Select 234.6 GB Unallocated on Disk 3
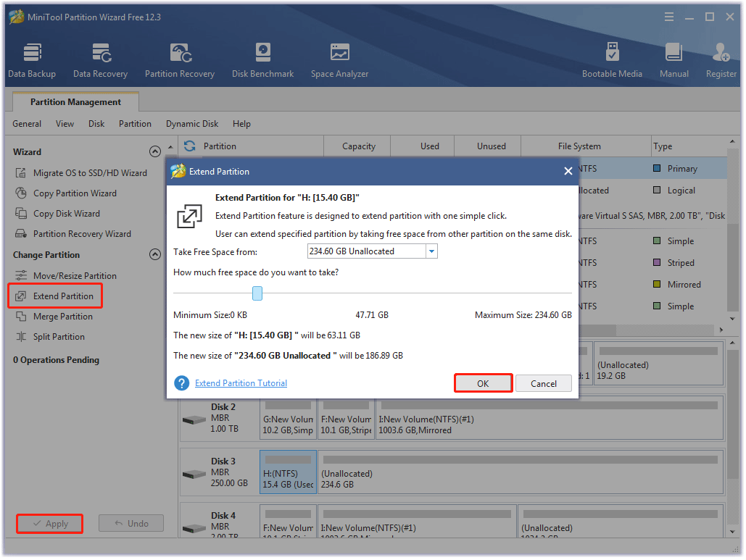 click(x=521, y=472)
